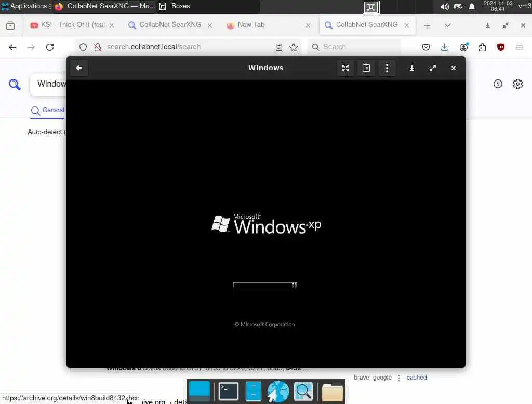
Task: Open the notifications bell
Action: 472,7
